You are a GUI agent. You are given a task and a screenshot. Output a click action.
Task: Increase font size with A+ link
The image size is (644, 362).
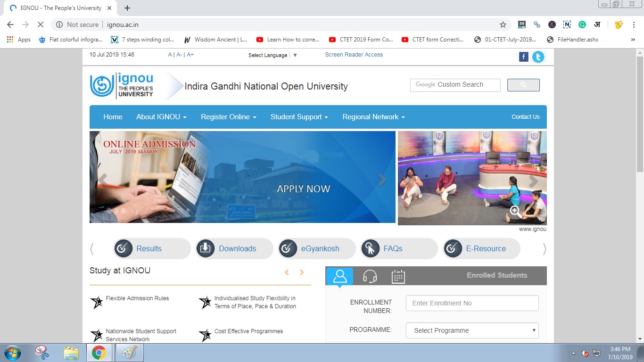(190, 55)
